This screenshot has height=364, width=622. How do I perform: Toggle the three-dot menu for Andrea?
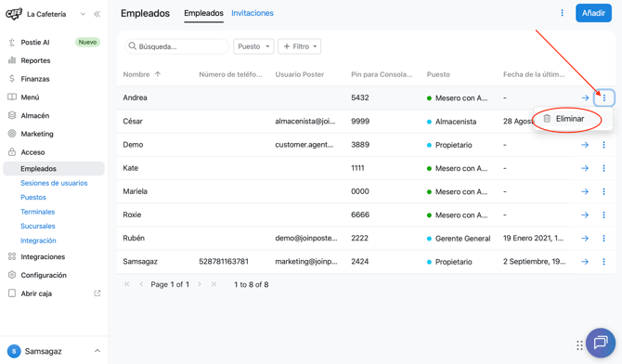[x=604, y=97]
